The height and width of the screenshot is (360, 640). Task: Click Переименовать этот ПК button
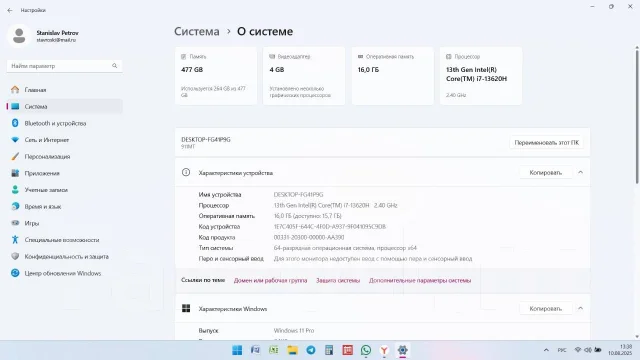point(547,142)
